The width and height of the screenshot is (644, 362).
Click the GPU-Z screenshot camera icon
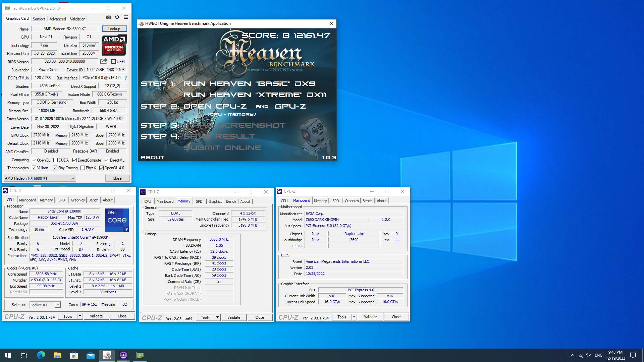coord(109,17)
